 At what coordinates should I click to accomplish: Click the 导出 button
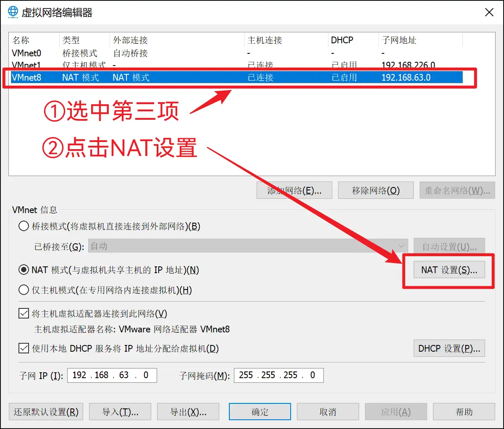188,412
